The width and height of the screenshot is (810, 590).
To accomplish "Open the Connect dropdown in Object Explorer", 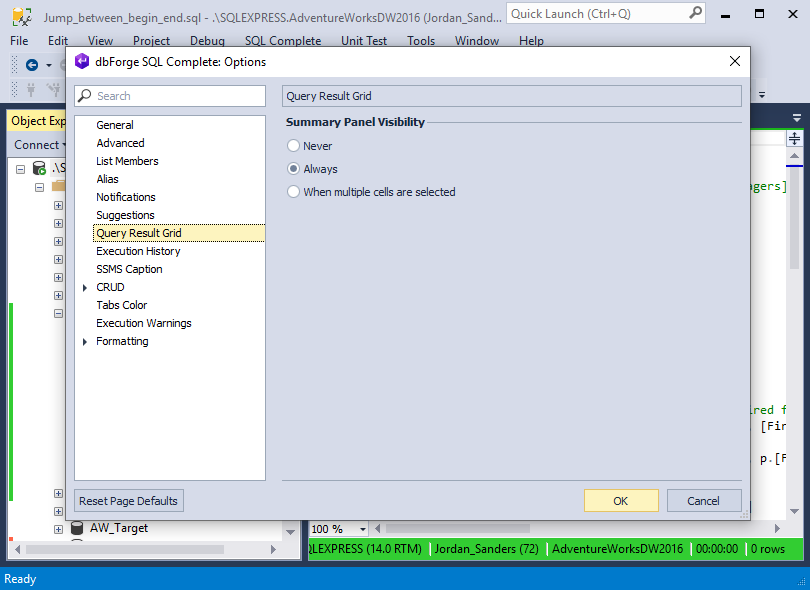I will point(64,145).
